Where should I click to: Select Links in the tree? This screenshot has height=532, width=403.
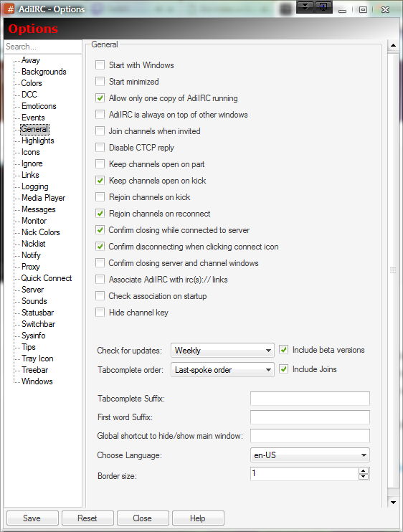pos(30,175)
